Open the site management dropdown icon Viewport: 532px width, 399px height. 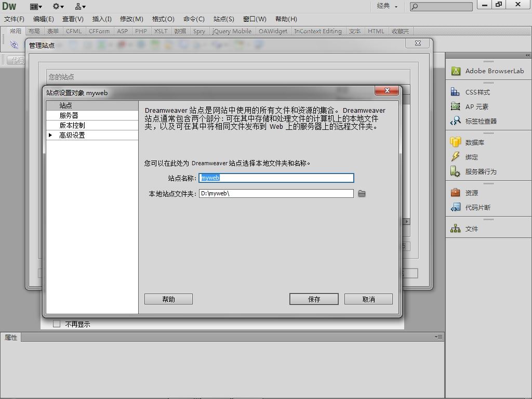[81, 6]
